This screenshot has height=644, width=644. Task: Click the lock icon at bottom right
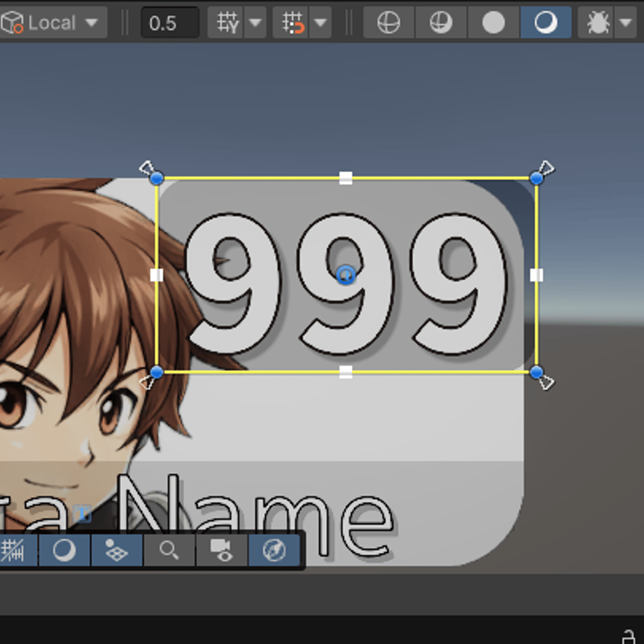(x=629, y=636)
